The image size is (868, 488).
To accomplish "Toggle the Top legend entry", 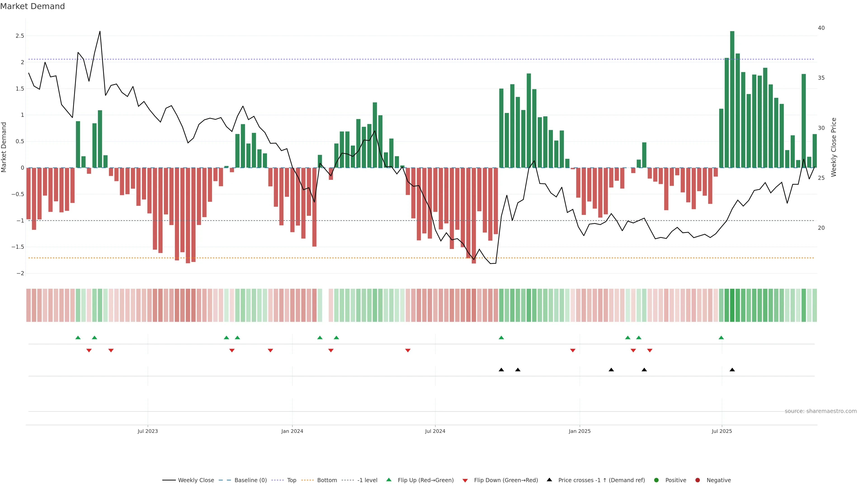I will (x=291, y=480).
